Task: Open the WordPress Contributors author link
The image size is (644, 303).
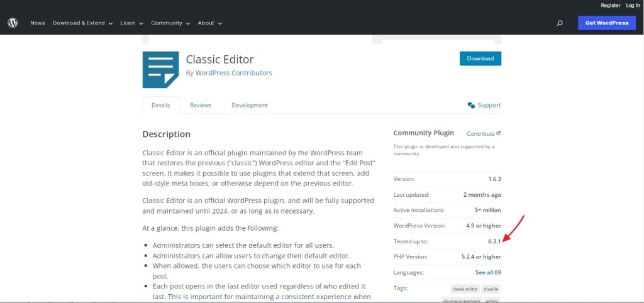Action: click(233, 73)
